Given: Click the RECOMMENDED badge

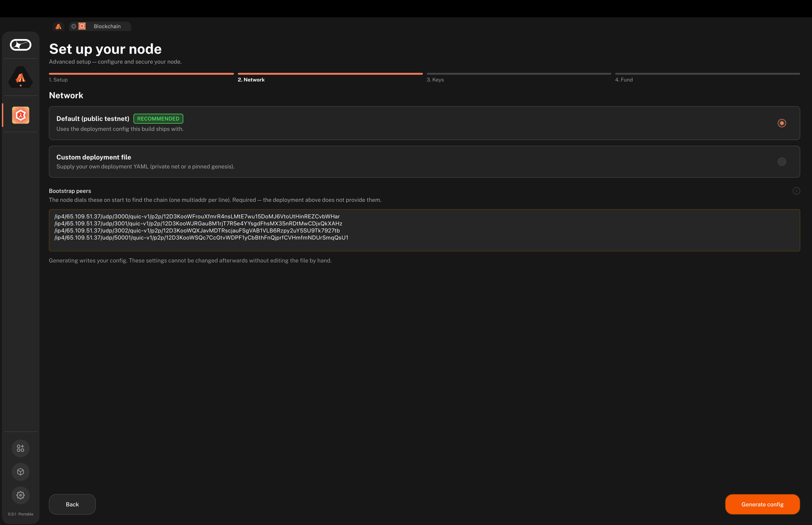Looking at the screenshot, I should pos(158,119).
